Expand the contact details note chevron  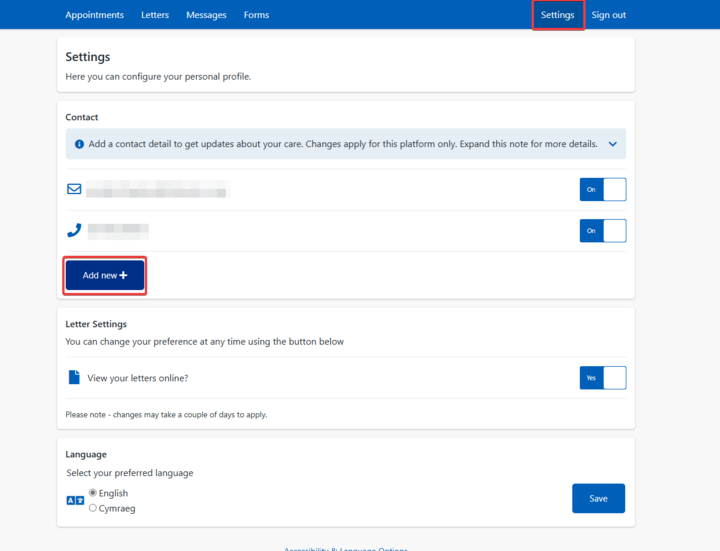[x=613, y=144]
